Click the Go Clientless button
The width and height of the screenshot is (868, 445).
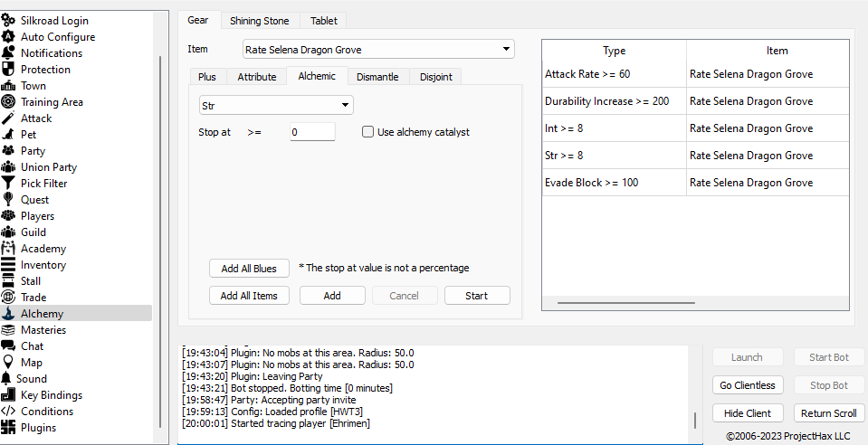(x=747, y=385)
